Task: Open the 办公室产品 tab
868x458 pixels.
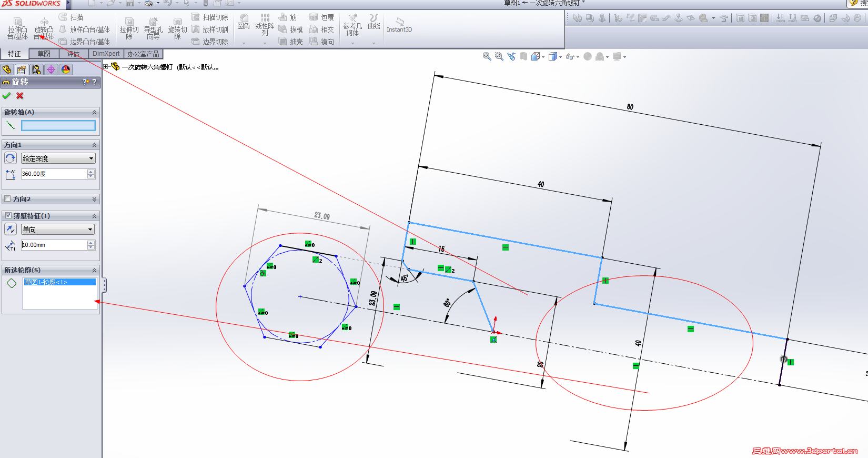Action: tap(143, 54)
